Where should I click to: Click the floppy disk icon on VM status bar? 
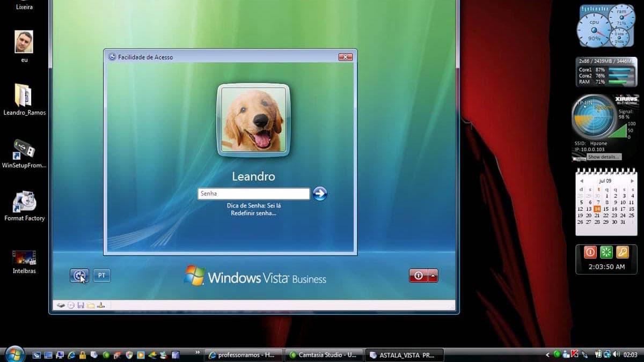click(80, 305)
